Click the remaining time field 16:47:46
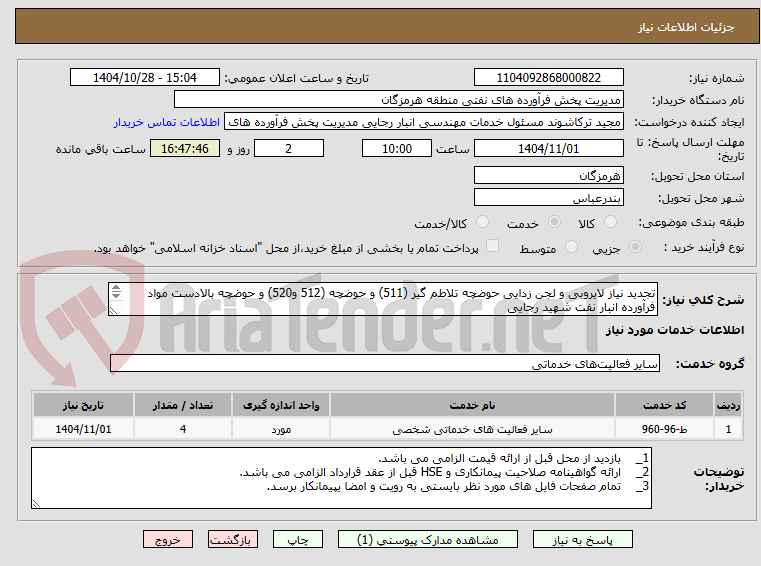The width and height of the screenshot is (761, 566). (x=185, y=149)
